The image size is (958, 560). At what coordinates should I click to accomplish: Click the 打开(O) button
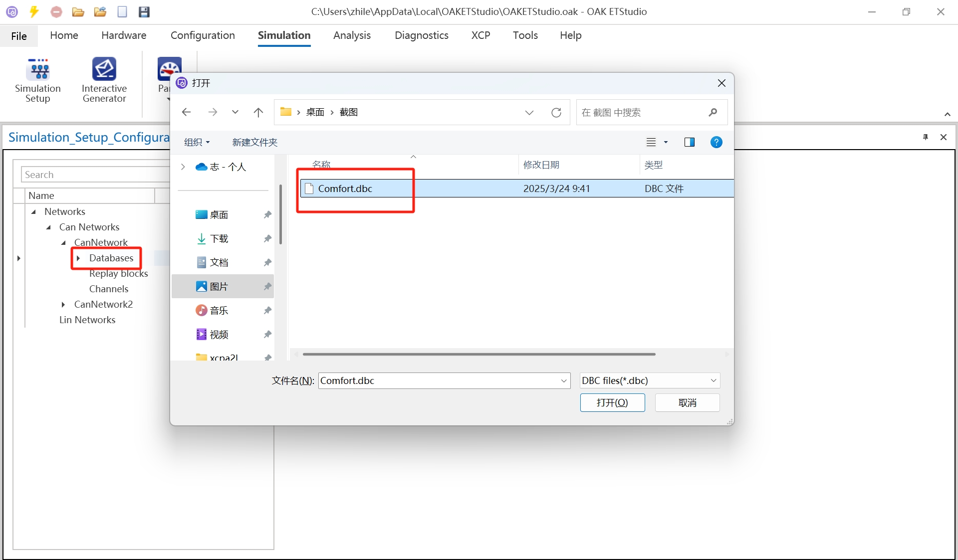[x=612, y=402]
